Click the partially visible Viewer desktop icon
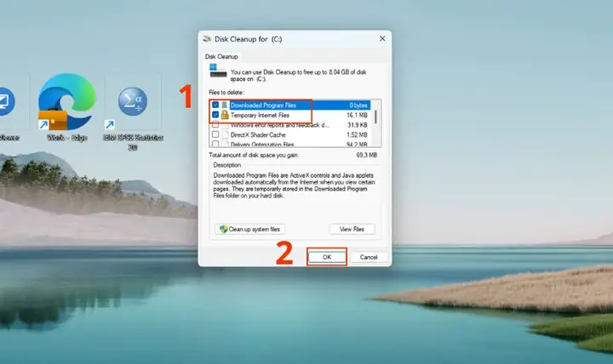Image resolution: width=613 pixels, height=364 pixels. point(7,102)
